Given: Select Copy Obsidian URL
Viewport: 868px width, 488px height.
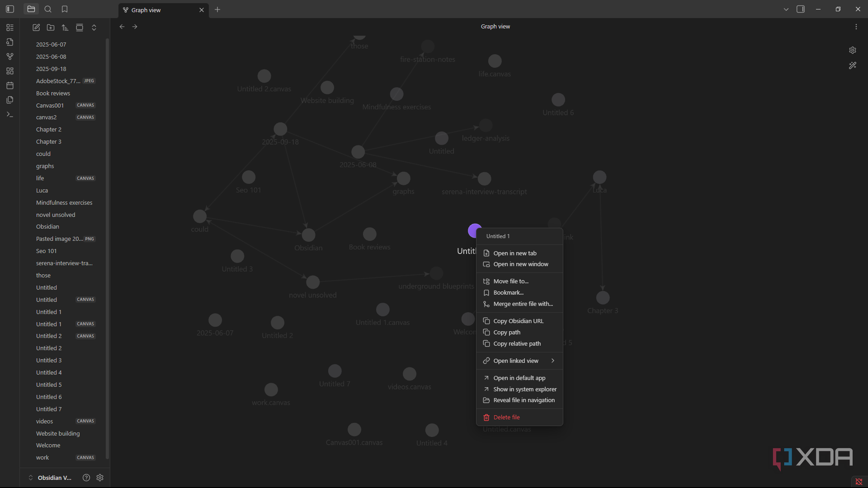Looking at the screenshot, I should click(x=519, y=321).
